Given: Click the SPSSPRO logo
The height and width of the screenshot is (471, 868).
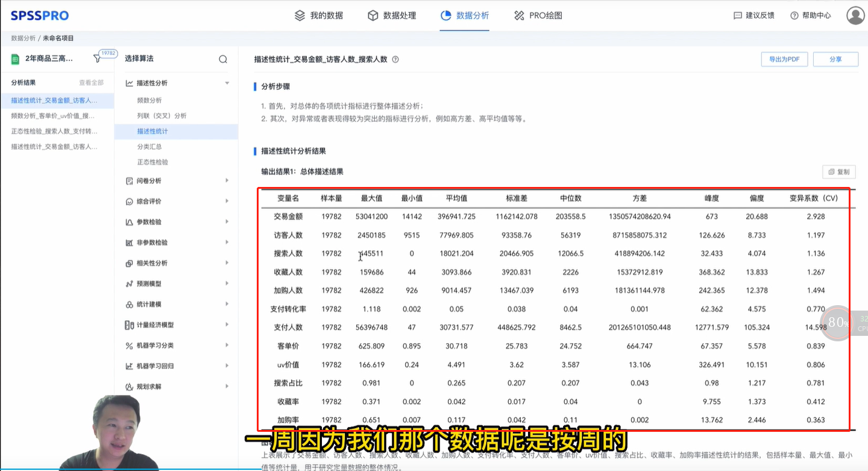Looking at the screenshot, I should [40, 16].
